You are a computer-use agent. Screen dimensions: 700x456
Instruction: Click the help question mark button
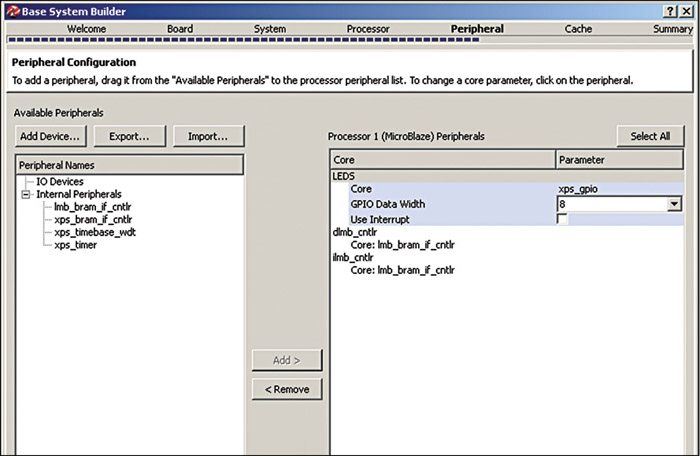[x=669, y=9]
